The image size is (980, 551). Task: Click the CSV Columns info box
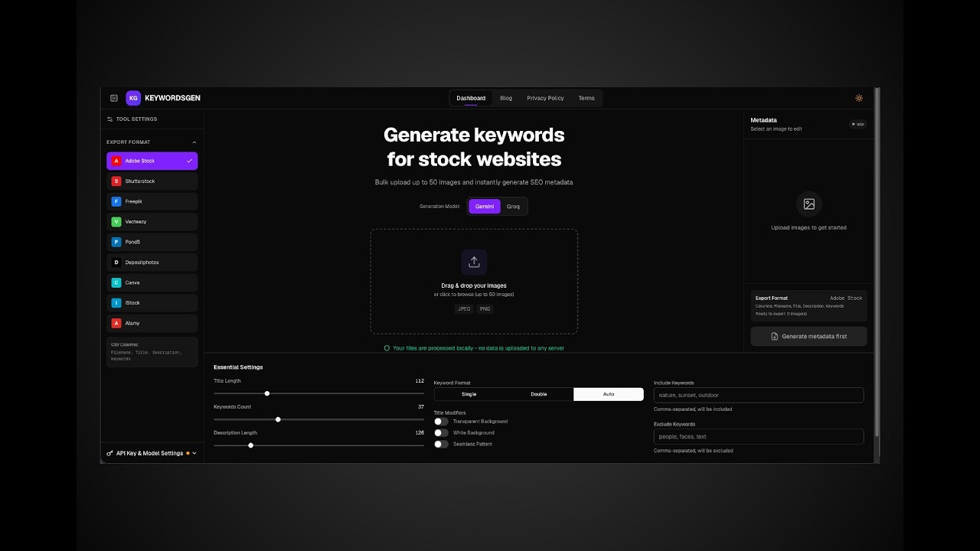click(x=152, y=352)
